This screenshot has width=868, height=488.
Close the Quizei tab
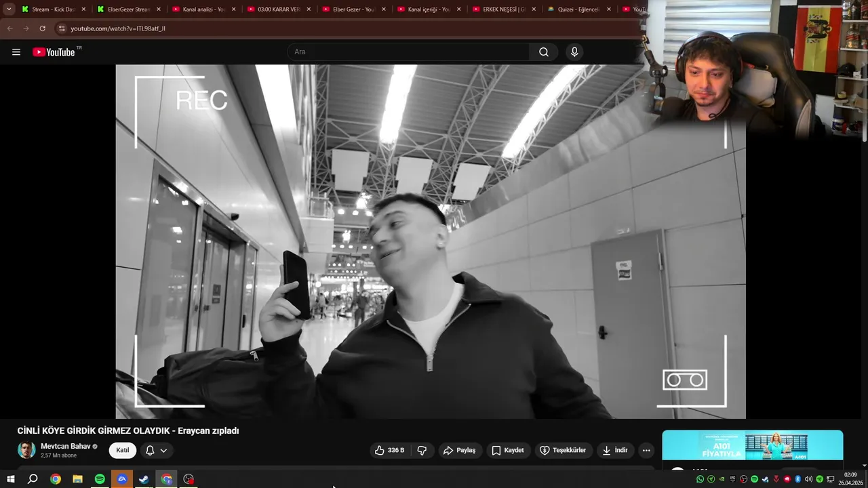[608, 9]
